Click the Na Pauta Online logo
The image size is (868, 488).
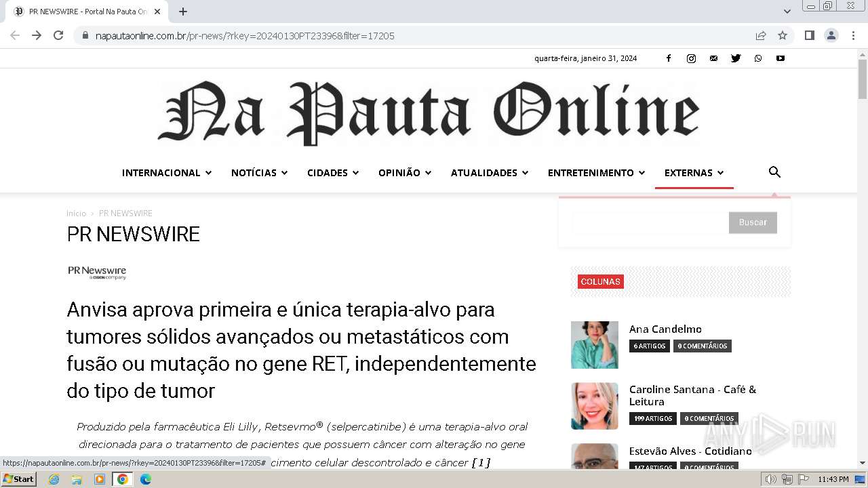click(x=429, y=113)
